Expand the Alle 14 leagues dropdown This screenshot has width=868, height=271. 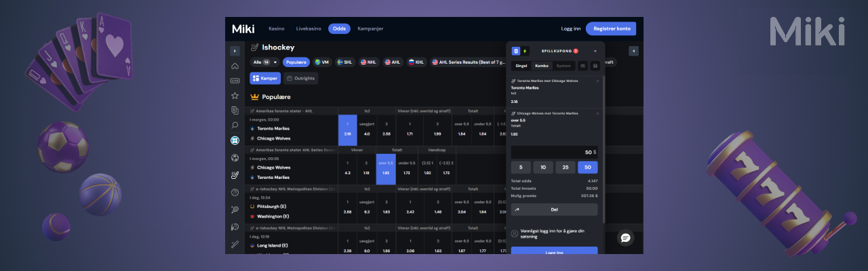(x=264, y=62)
